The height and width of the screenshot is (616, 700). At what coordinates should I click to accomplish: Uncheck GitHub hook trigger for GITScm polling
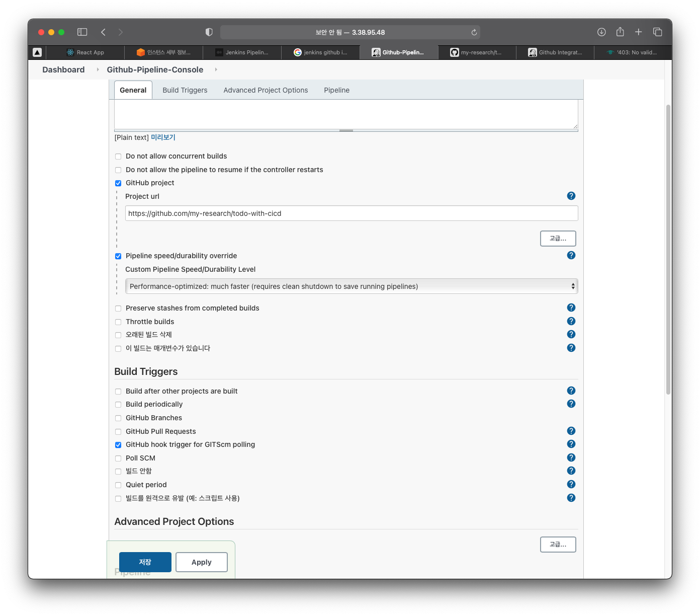pos(118,445)
